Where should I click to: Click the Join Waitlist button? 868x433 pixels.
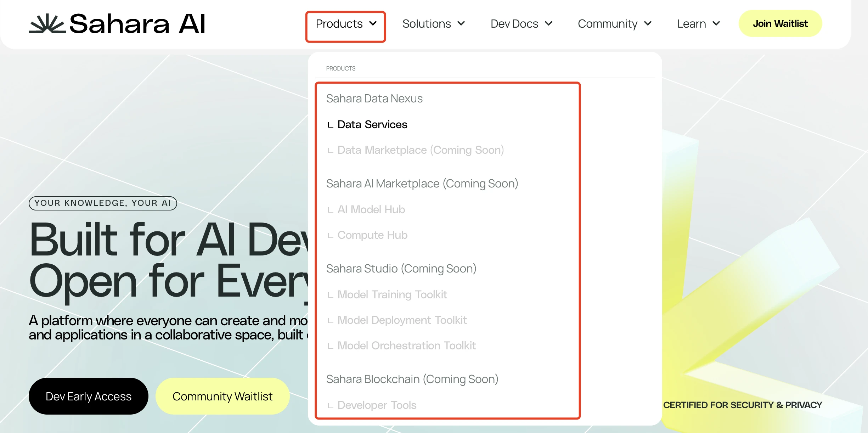[x=780, y=23]
